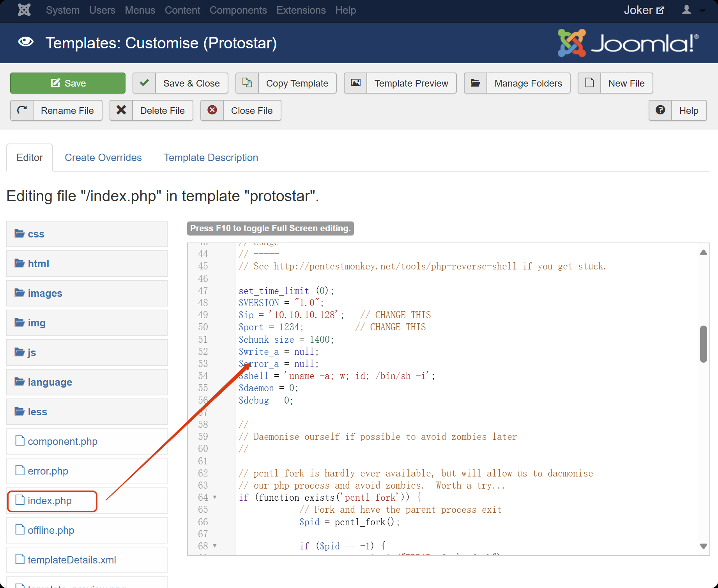Screen dimensions: 718x588
Task: Click the New File page icon
Action: (589, 83)
